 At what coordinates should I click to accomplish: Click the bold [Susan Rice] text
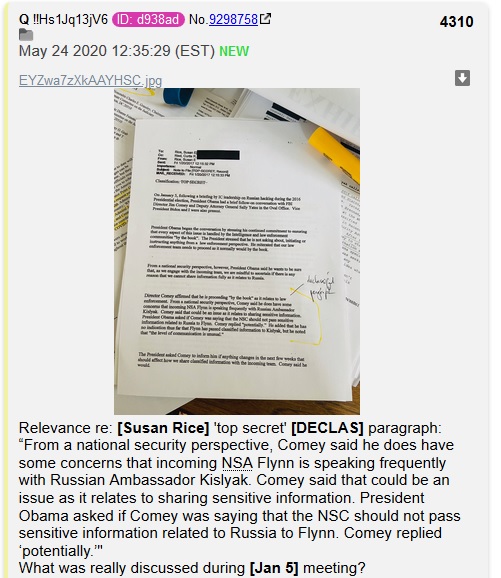(x=163, y=428)
